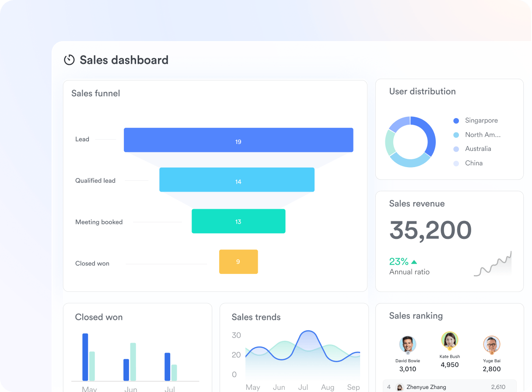This screenshot has height=392, width=532.
Task: Toggle the North America legend entry
Action: (x=477, y=135)
